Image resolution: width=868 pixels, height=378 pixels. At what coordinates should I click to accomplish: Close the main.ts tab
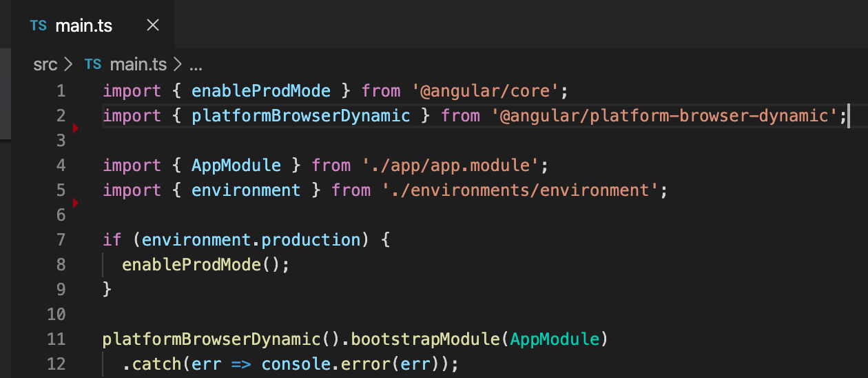pos(153,26)
